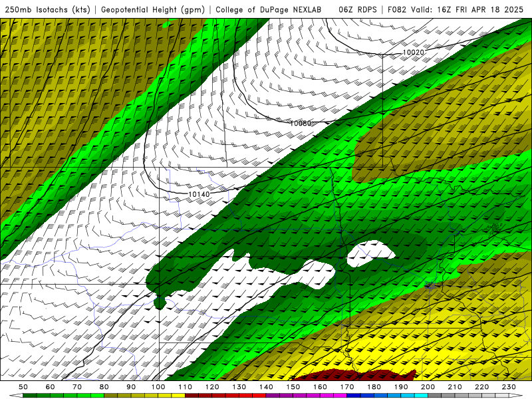Click the right arrow end of the colorbar

(516, 396)
